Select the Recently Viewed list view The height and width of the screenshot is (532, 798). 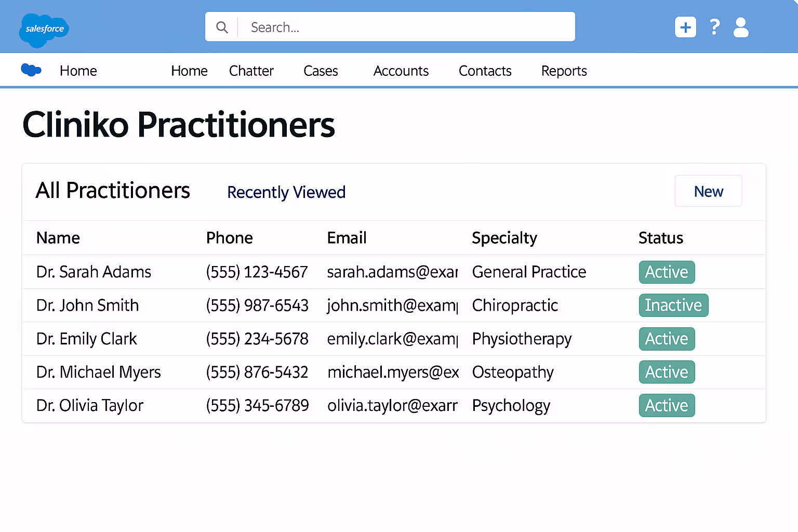(x=286, y=192)
